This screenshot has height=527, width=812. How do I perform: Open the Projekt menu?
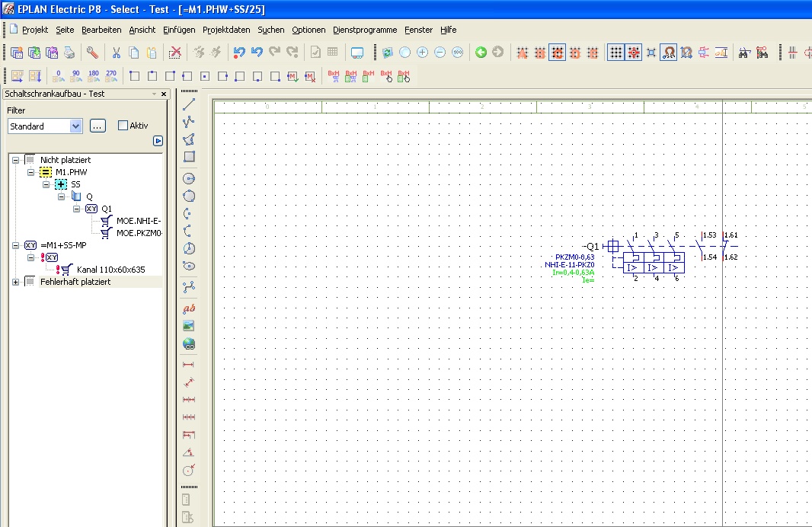[x=35, y=30]
